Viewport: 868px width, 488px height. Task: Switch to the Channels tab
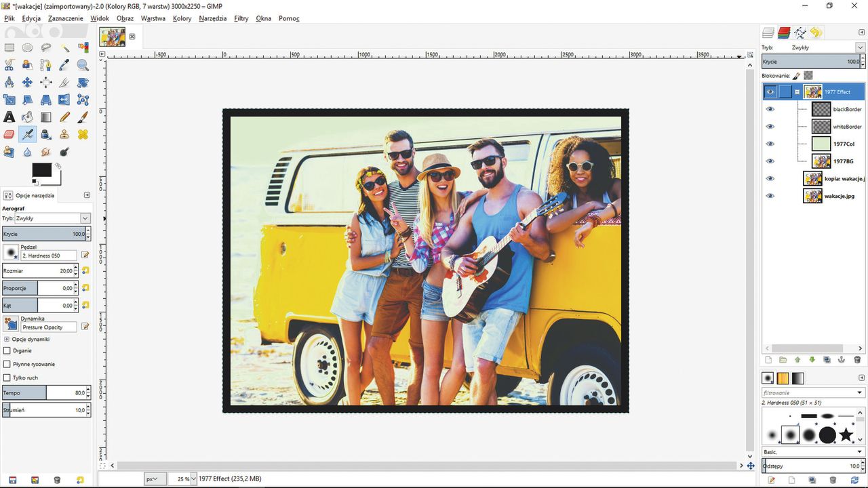point(784,33)
